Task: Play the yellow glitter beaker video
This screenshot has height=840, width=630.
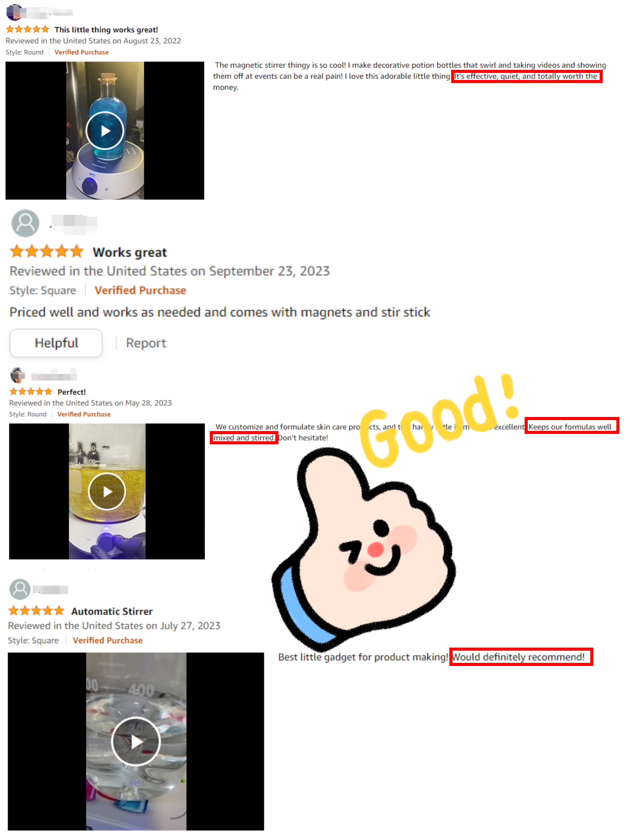Action: click(107, 491)
